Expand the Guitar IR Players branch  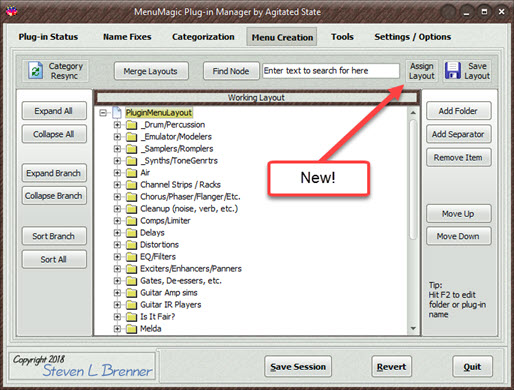coord(117,305)
